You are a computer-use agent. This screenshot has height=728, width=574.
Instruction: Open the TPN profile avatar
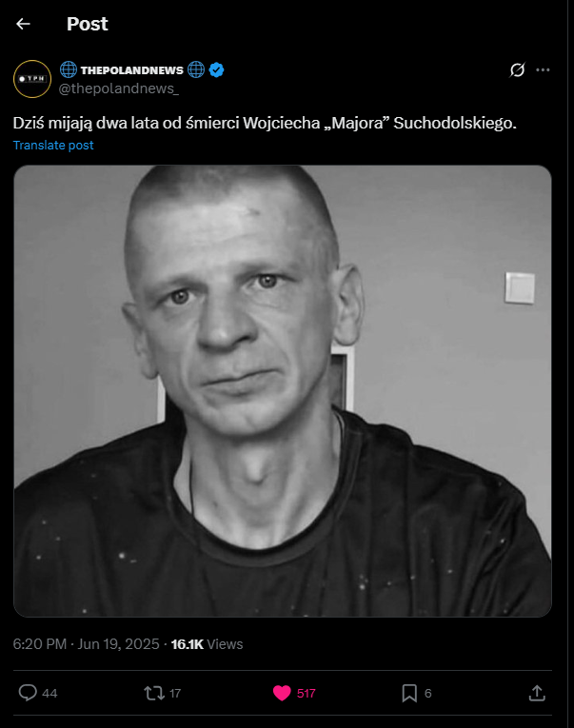click(32, 79)
